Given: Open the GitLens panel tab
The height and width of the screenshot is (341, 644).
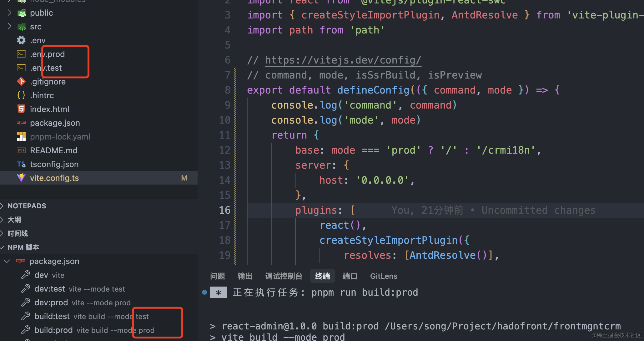Looking at the screenshot, I should pyautogui.click(x=384, y=276).
